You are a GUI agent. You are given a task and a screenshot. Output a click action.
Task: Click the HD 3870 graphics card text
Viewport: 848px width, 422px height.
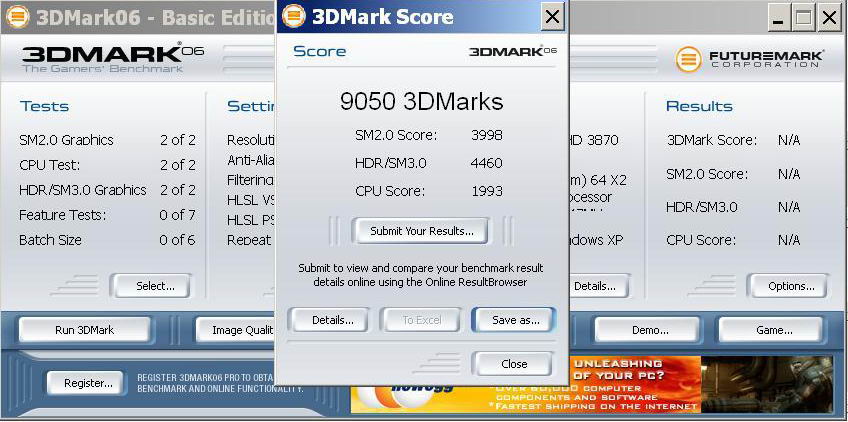pyautogui.click(x=593, y=140)
